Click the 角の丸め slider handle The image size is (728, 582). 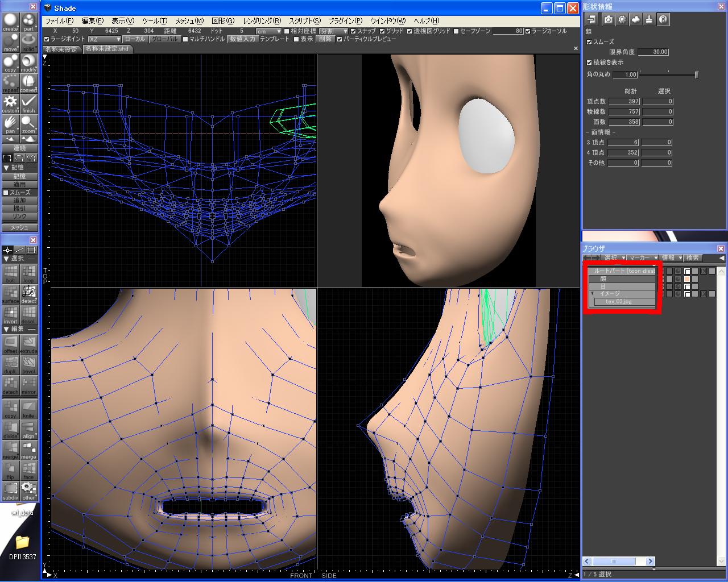point(696,74)
